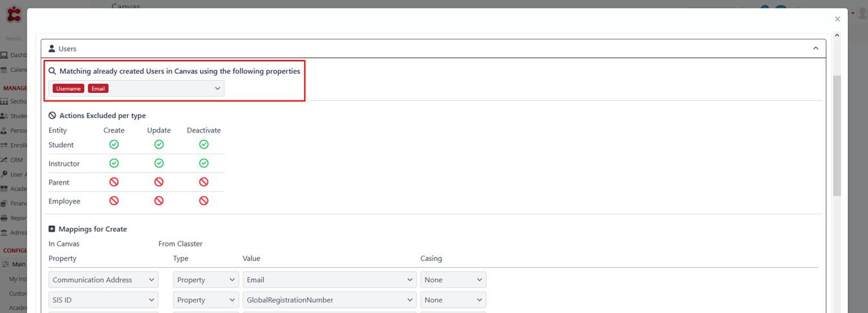The height and width of the screenshot is (313, 868).
Task: Click the Actions Excluded ban icon
Action: (x=52, y=116)
